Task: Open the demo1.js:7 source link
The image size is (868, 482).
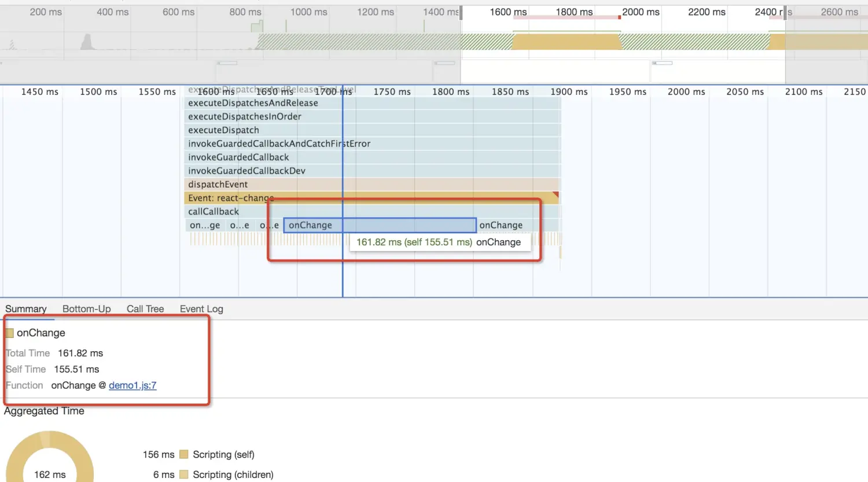Action: coord(133,385)
